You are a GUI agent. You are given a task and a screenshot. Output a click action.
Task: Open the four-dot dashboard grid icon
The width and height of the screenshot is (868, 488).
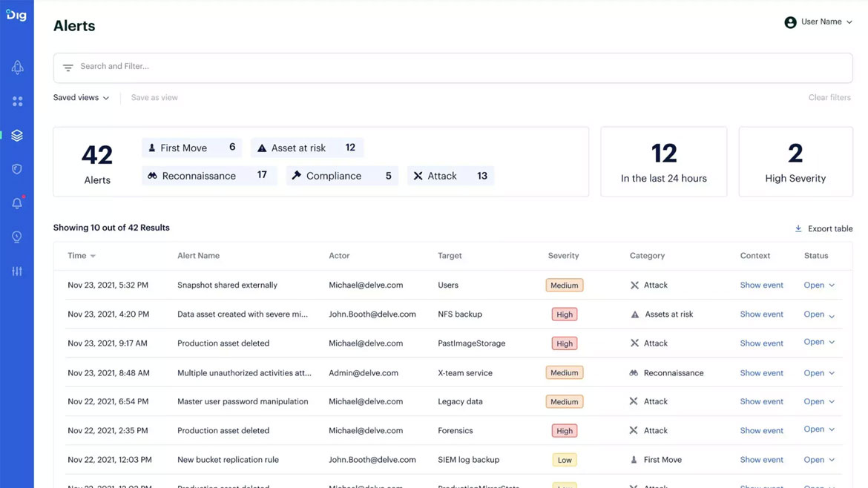[17, 102]
